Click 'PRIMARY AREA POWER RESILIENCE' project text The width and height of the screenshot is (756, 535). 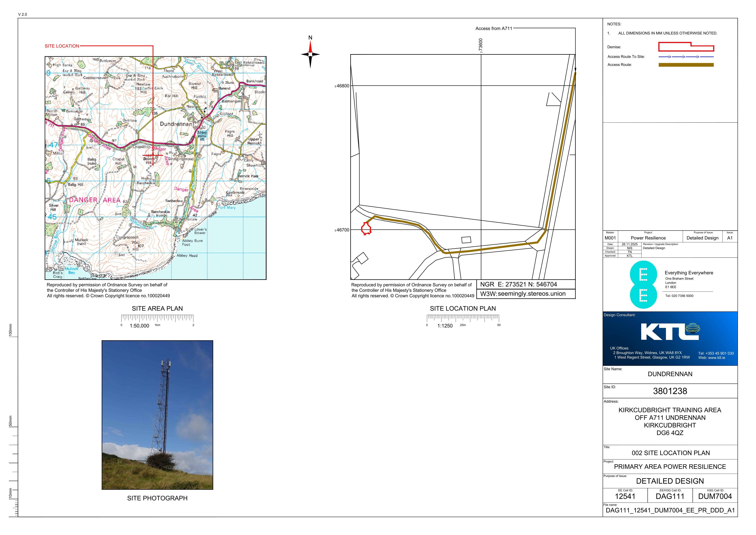(670, 467)
